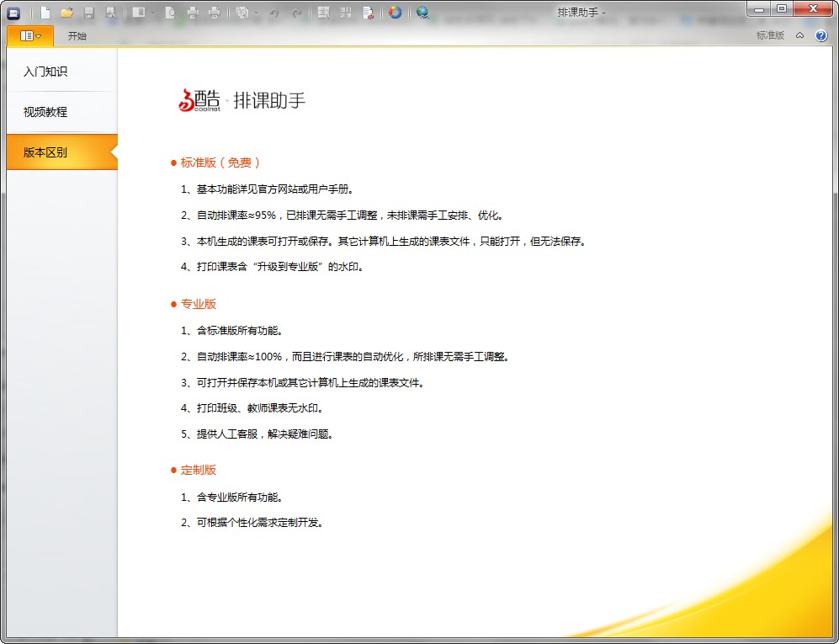
Task: Click the Redo arrow icon
Action: coord(296,13)
